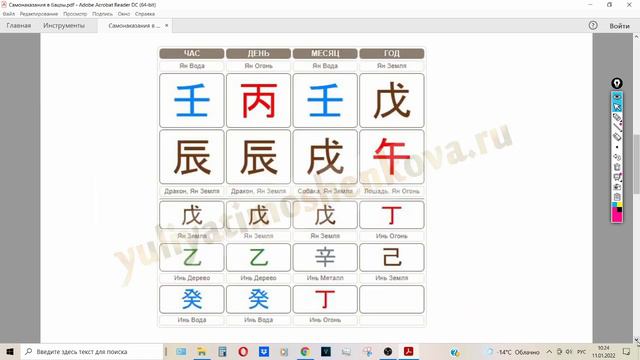Open the Справка menu
Image resolution: width=640 pixels, height=360 pixels.
[144, 13]
